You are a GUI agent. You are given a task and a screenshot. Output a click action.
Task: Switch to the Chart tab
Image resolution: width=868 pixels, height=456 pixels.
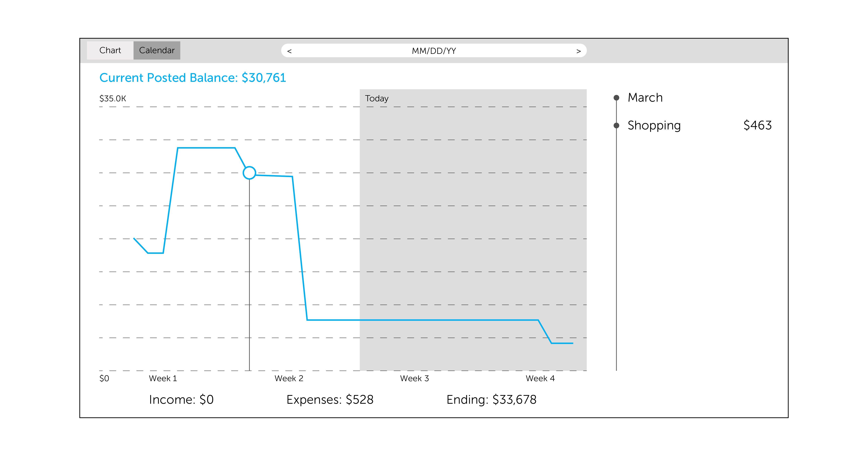(x=110, y=50)
